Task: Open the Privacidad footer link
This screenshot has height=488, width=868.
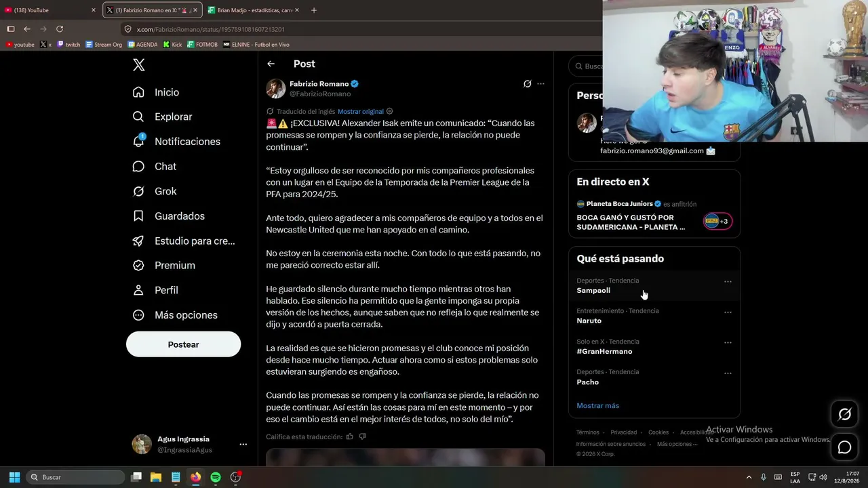Action: [x=623, y=432]
